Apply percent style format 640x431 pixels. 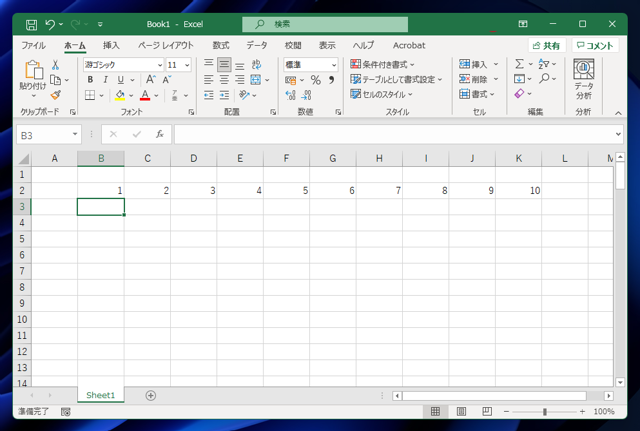point(316,80)
